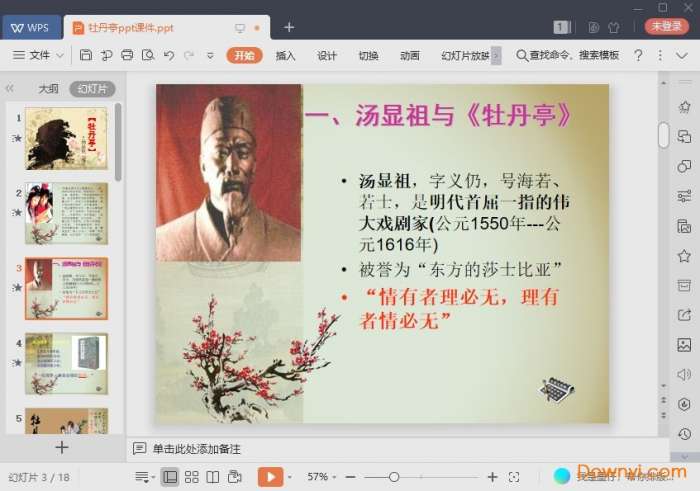Click the export icon beside Save
Screen dimensions: 700x491
pos(106,55)
